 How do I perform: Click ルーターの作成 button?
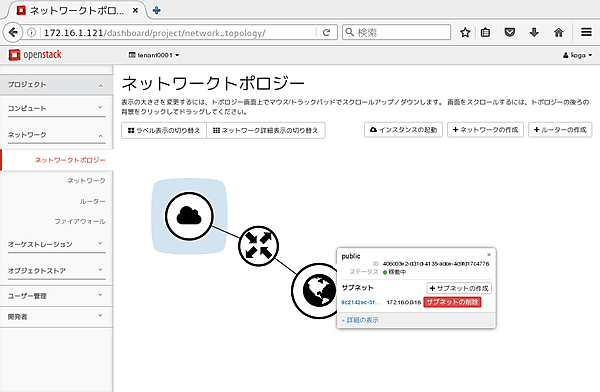point(560,130)
